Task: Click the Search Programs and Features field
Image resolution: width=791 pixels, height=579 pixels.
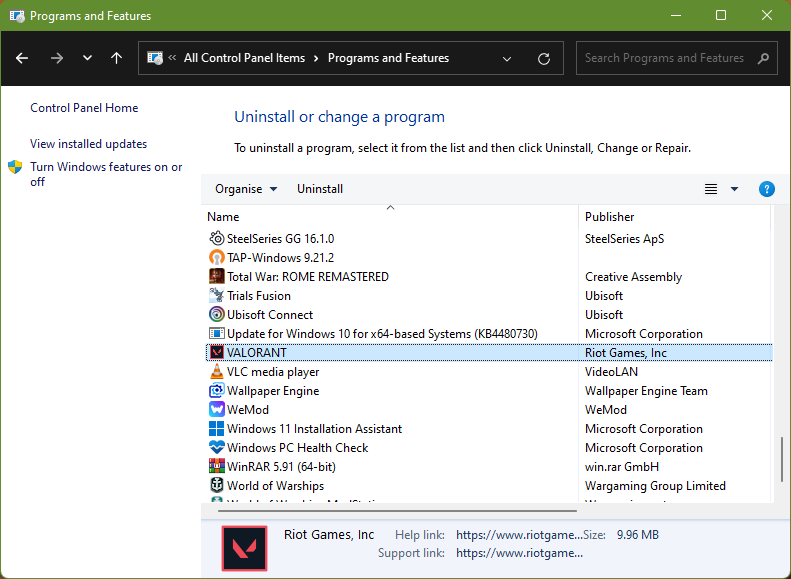Action: [x=676, y=58]
